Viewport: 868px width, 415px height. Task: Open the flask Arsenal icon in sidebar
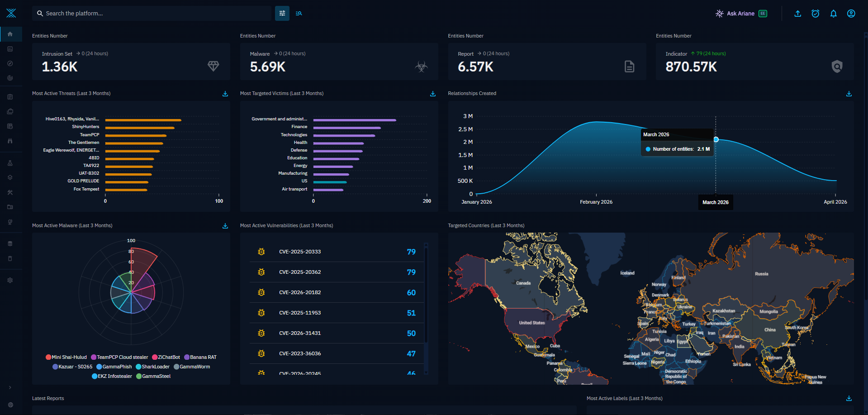[x=10, y=163]
